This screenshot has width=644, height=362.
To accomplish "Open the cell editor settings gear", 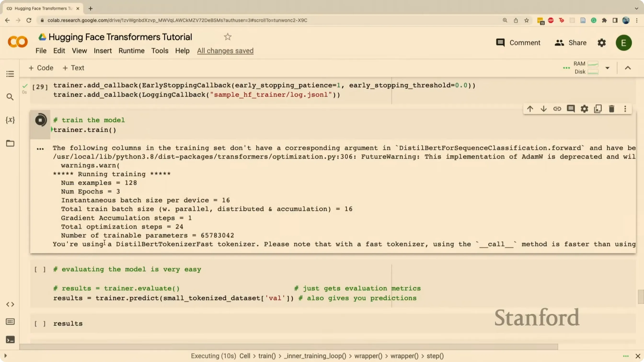I will pos(584,109).
